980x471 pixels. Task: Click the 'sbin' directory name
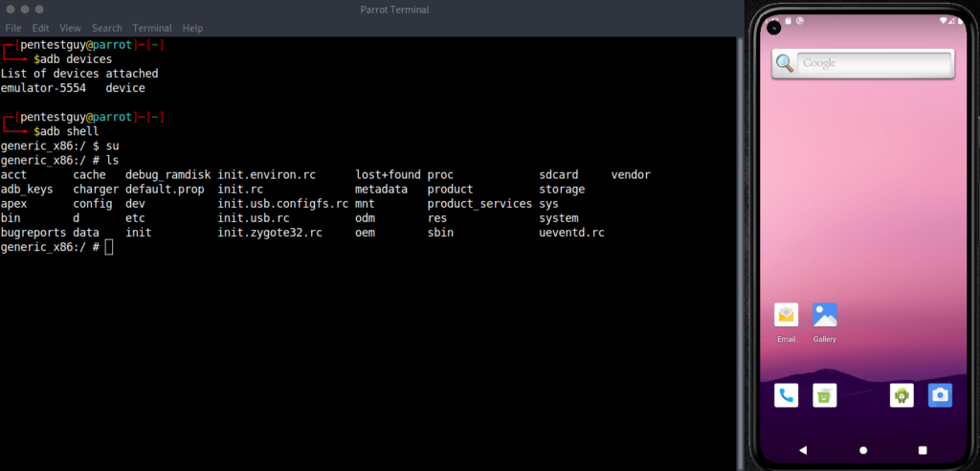(x=440, y=234)
